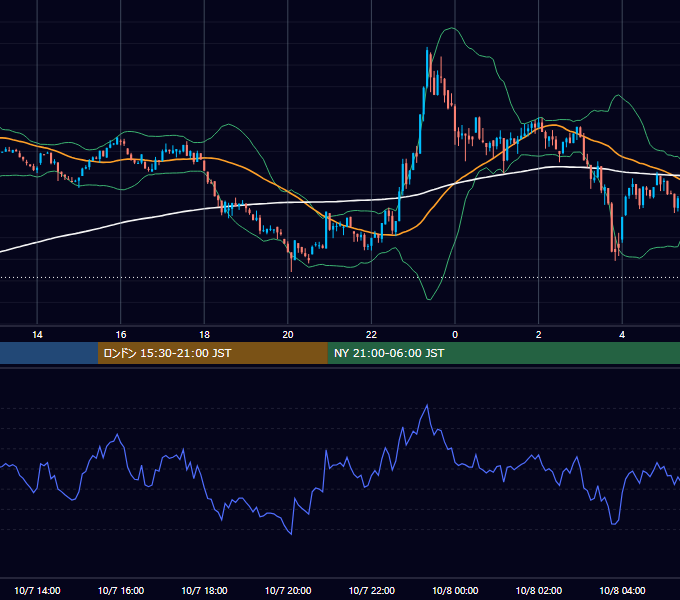Click the lowest dip of the lower Bollinger band

[x=429, y=299]
